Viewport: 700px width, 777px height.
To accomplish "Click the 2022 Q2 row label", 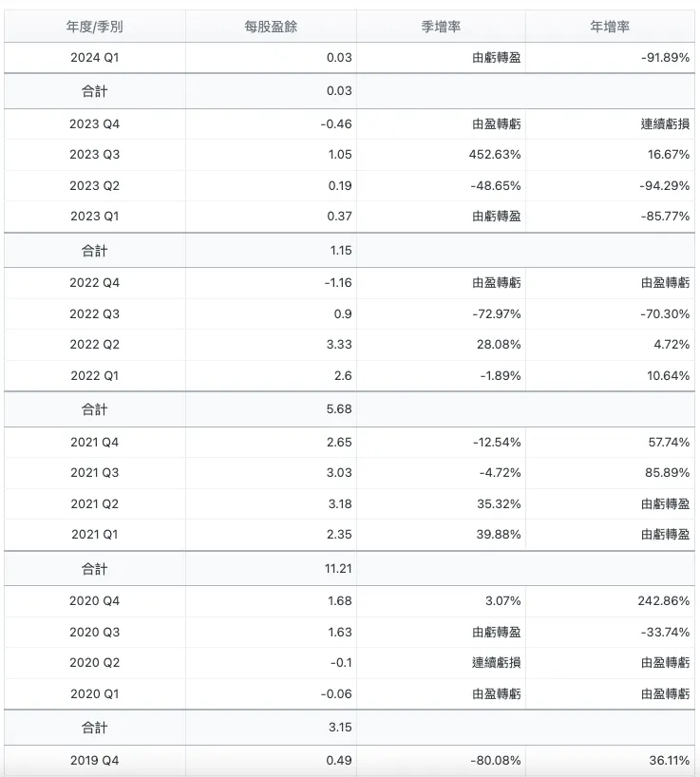I will 94,345.
